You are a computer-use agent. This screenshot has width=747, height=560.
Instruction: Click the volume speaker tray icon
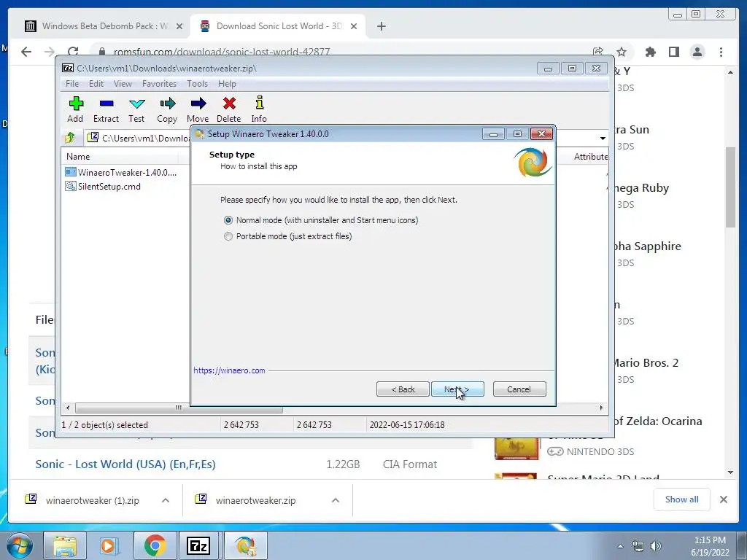tap(656, 546)
